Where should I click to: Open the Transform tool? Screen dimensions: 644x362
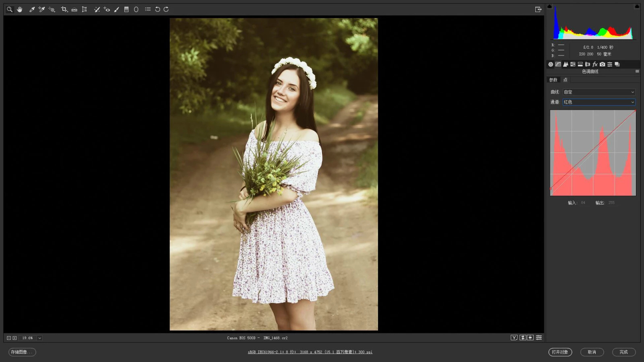[x=84, y=9]
